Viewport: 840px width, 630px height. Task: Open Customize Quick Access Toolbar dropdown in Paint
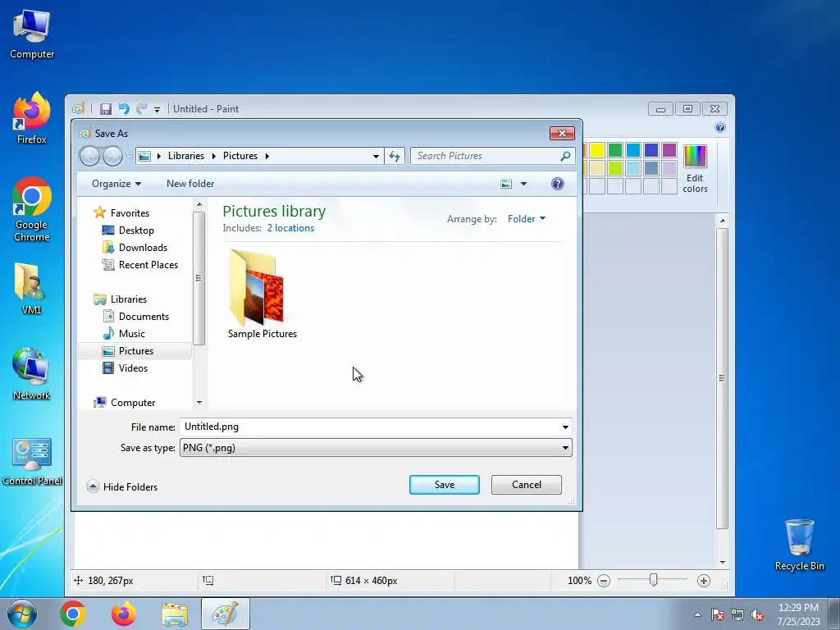click(157, 109)
